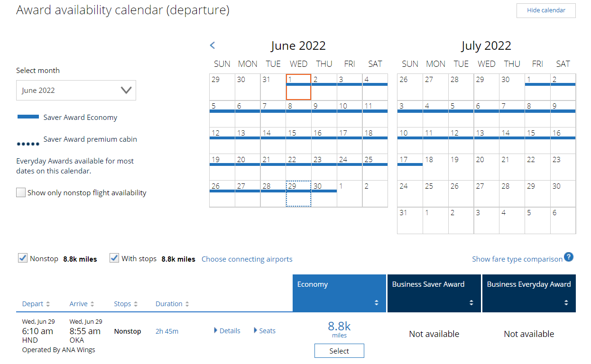Open the fare comparison help tooltip icon
This screenshot has width=591, height=364.
(568, 257)
